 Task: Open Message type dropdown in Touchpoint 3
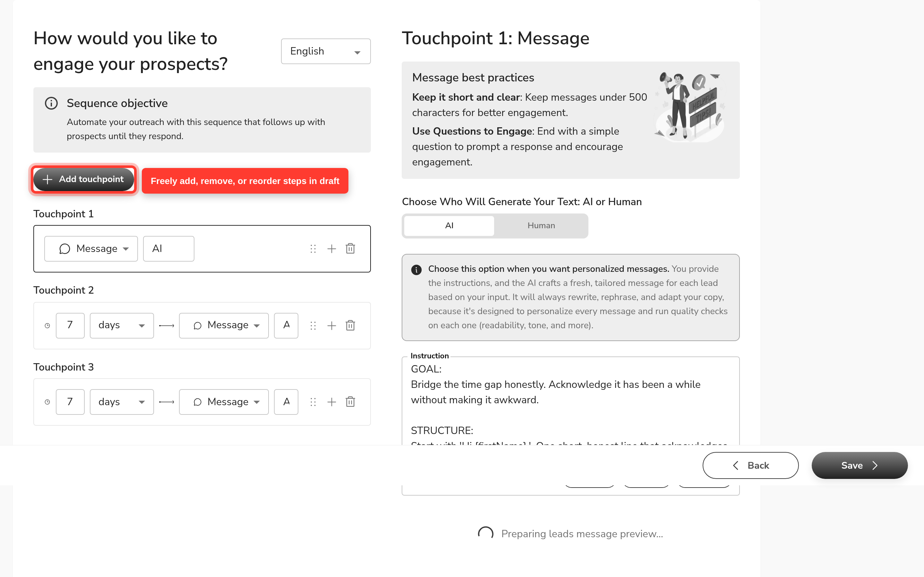(224, 402)
